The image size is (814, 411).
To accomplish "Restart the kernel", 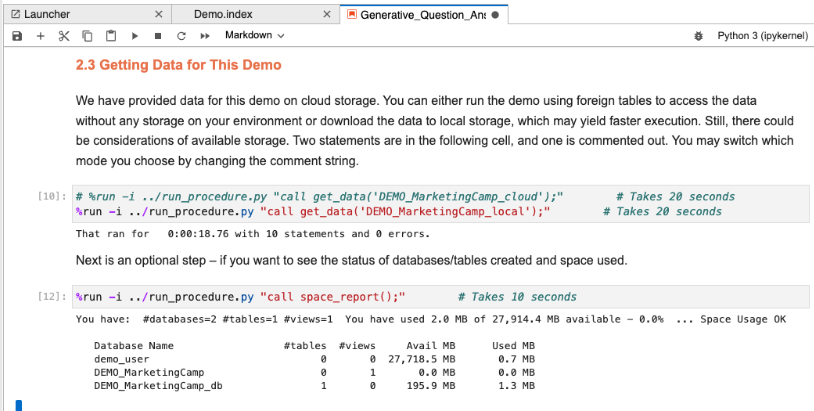I will 181,35.
